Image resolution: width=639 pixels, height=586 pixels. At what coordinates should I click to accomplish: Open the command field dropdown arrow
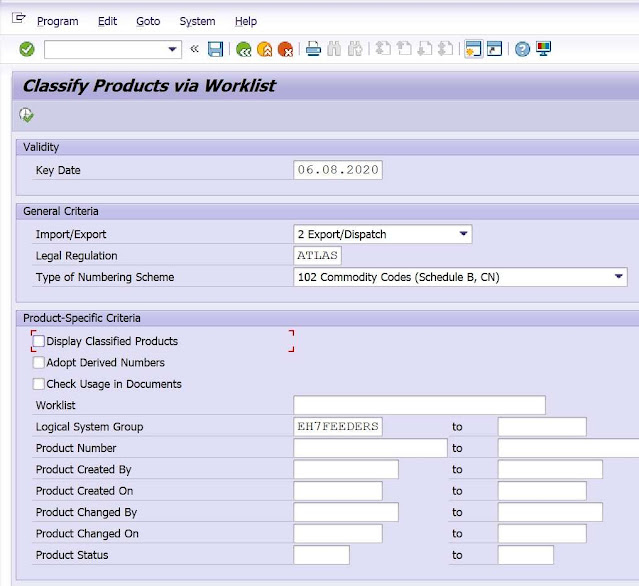coord(172,49)
